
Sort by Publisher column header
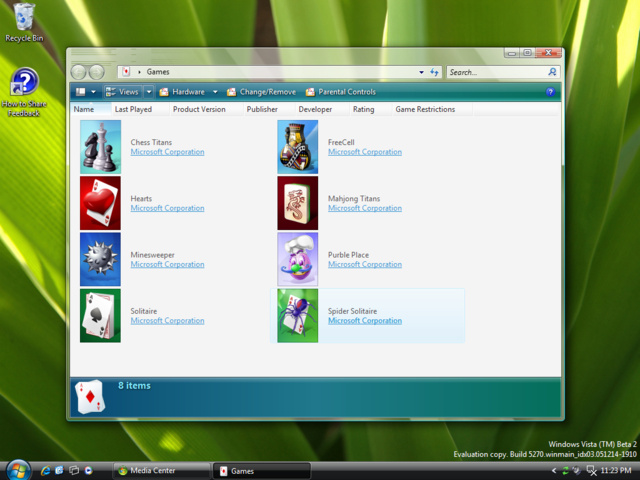[x=269, y=109]
